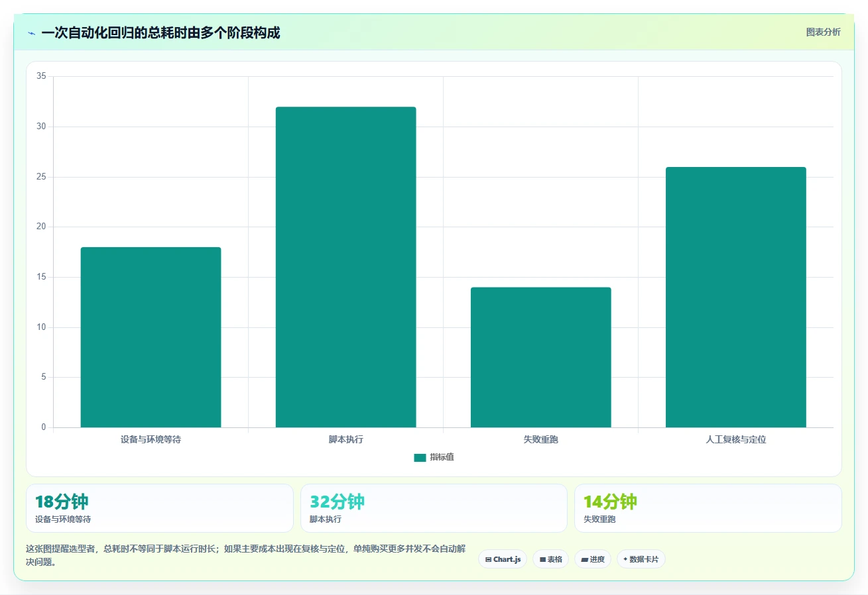Open the 18分钟 data card
The width and height of the screenshot is (868, 595).
(x=160, y=508)
